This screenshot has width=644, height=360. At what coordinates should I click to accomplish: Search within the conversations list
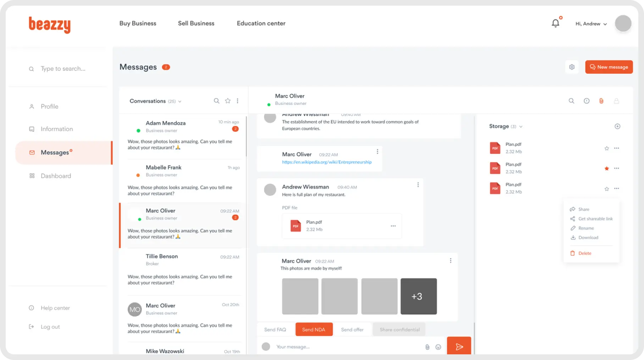[x=216, y=101]
